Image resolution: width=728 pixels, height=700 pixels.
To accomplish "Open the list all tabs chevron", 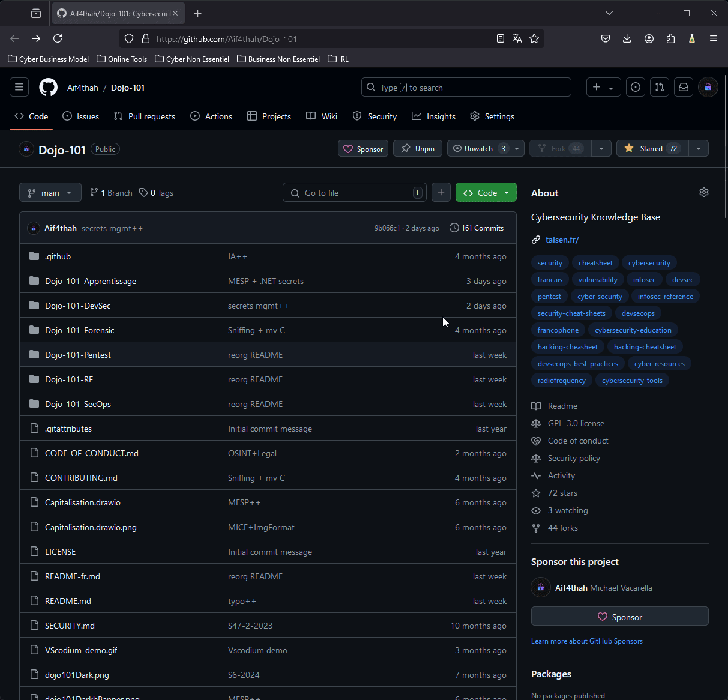I will click(609, 13).
